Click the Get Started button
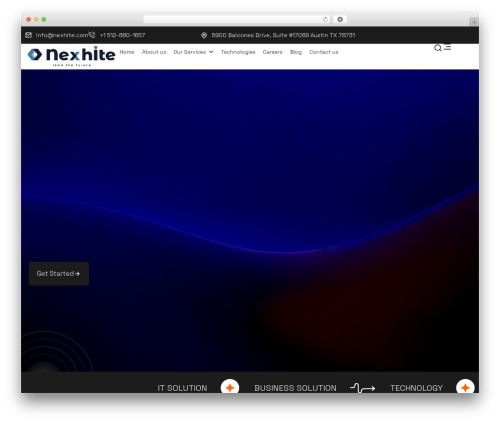 pyautogui.click(x=59, y=274)
